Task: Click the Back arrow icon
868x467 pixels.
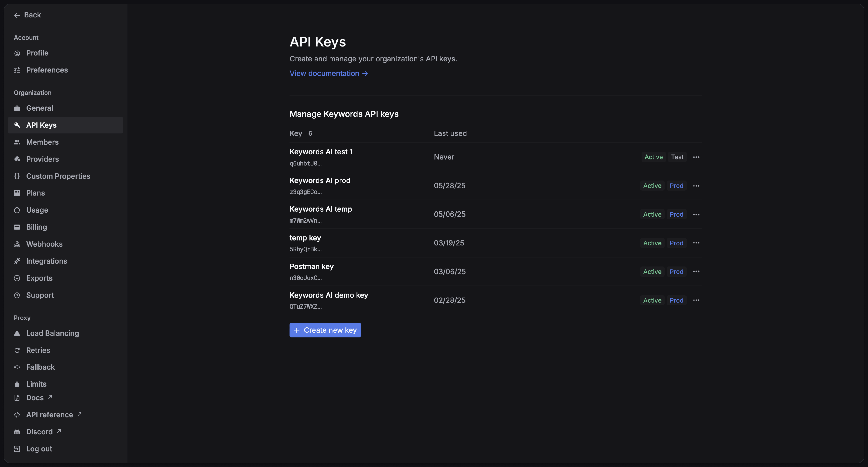Action: 17,15
